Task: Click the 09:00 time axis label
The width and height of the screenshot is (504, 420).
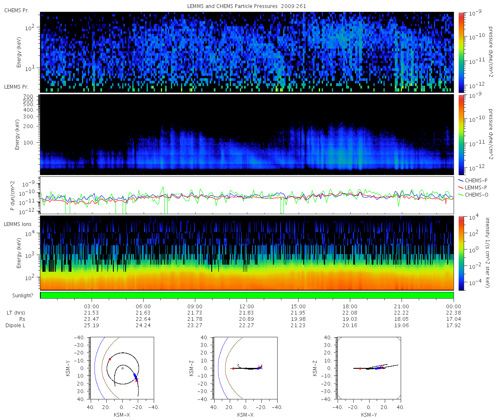Action: click(x=195, y=306)
